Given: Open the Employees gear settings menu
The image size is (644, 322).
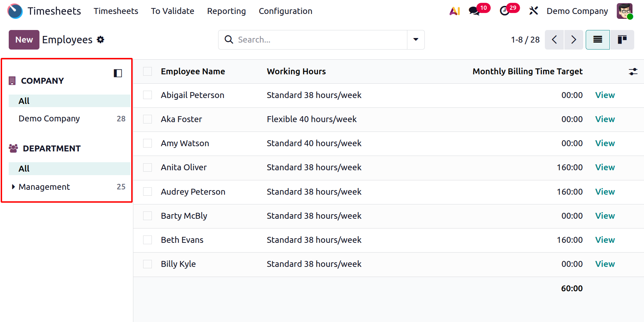Looking at the screenshot, I should point(101,40).
